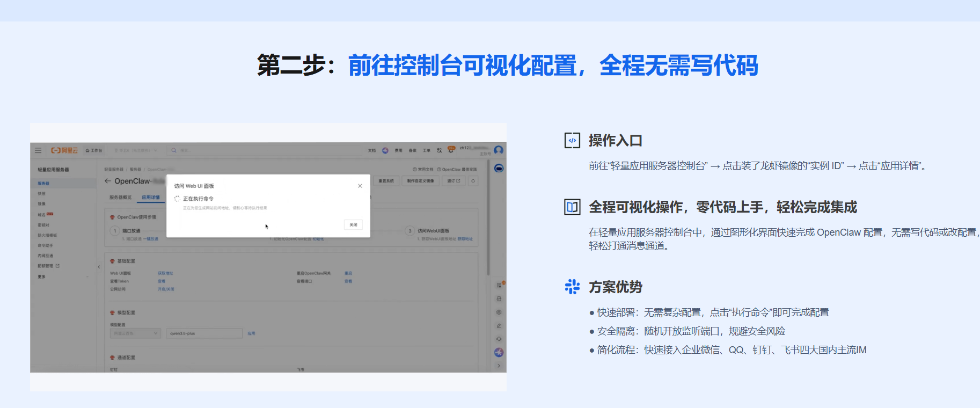Click the 退订 button
This screenshot has height=408, width=980.
[x=454, y=181]
